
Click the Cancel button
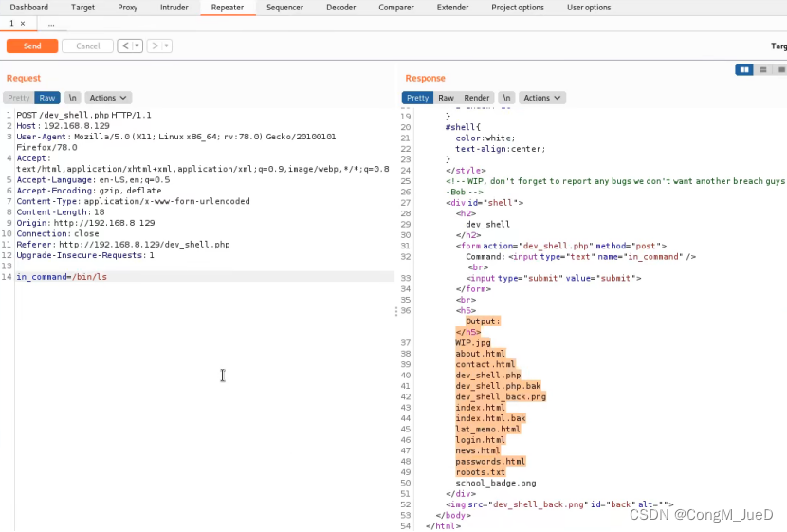[88, 46]
